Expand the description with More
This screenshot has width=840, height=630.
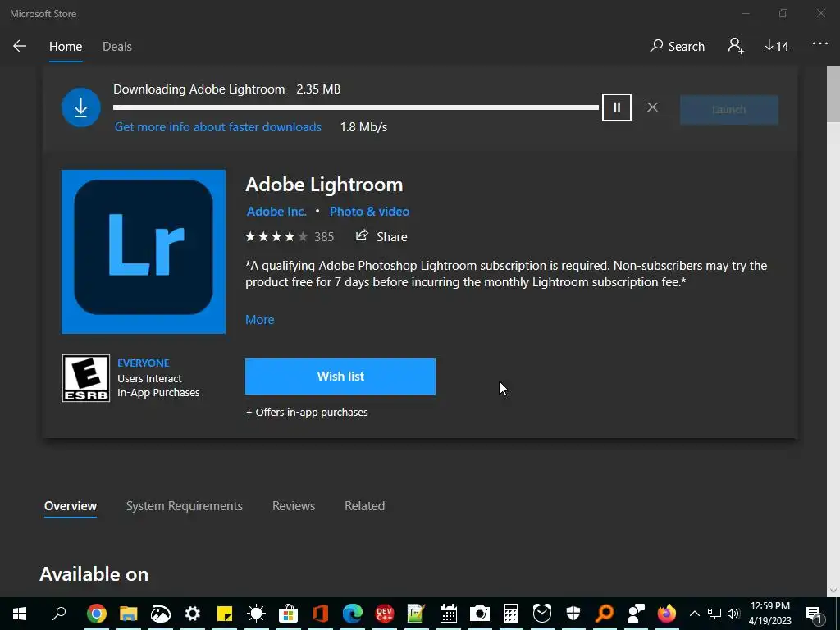[x=260, y=320]
